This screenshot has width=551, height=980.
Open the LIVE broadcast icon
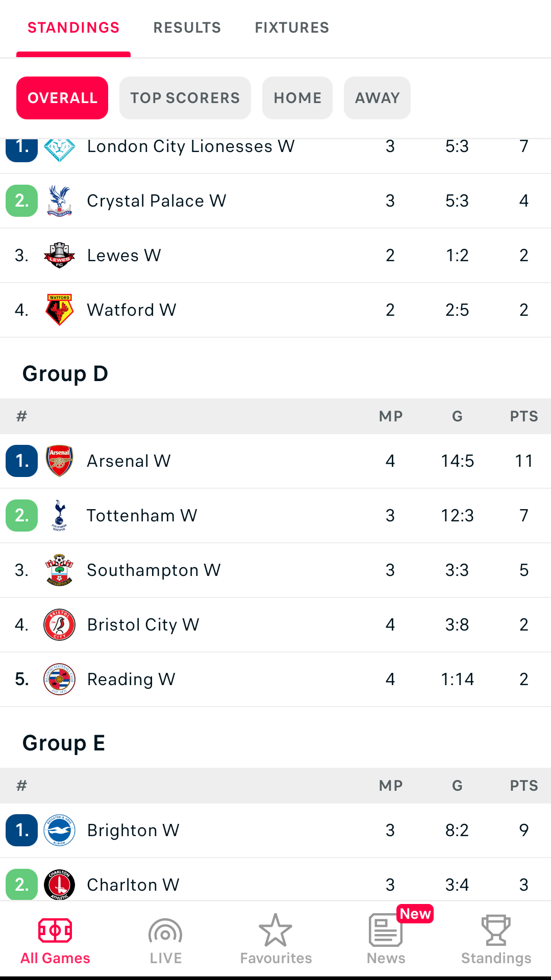[165, 932]
